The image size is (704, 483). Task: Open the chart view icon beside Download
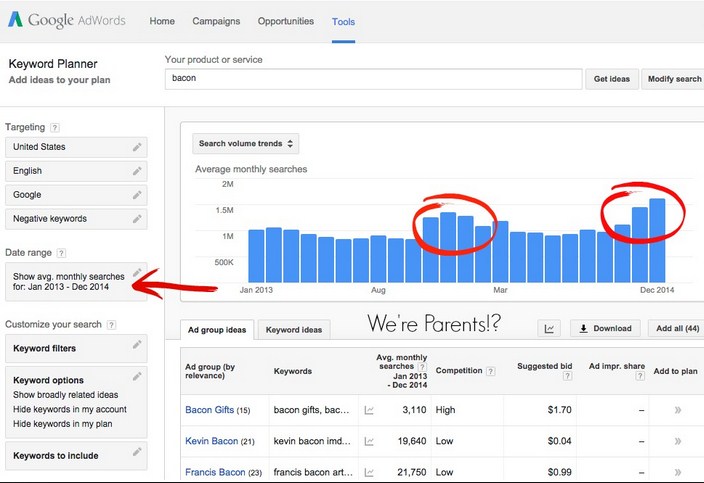pos(549,329)
